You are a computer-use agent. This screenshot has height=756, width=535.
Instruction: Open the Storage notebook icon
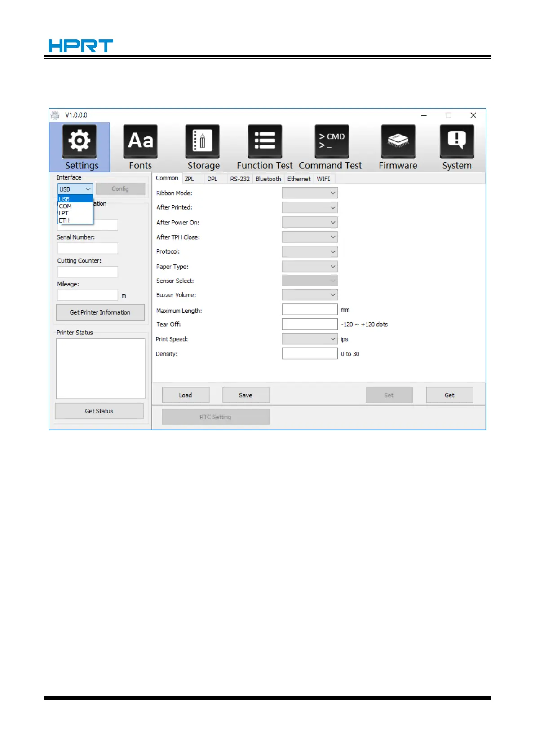pos(203,141)
